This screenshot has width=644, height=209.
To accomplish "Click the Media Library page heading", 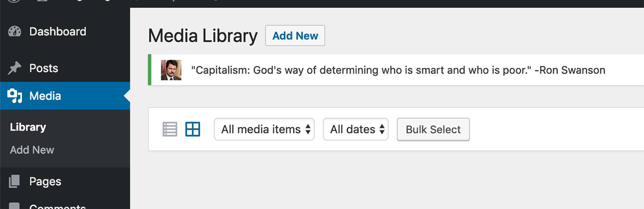I will coord(203,36).
